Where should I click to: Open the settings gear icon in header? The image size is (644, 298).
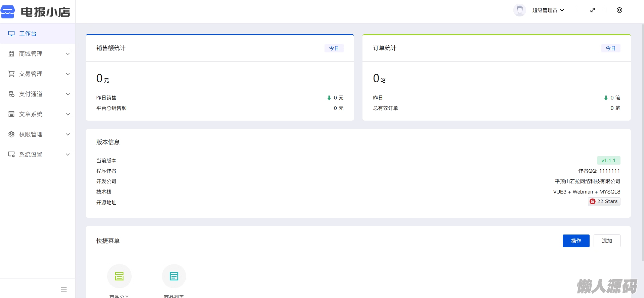point(619,10)
